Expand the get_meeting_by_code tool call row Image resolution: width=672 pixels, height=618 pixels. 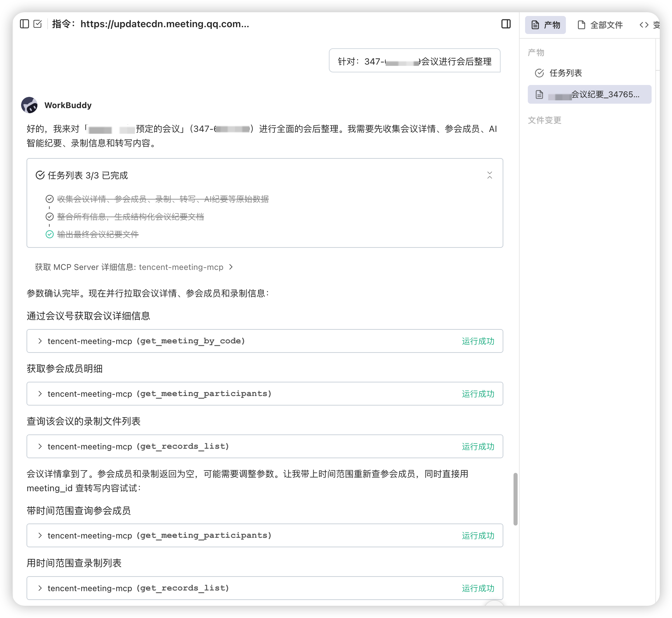(40, 341)
